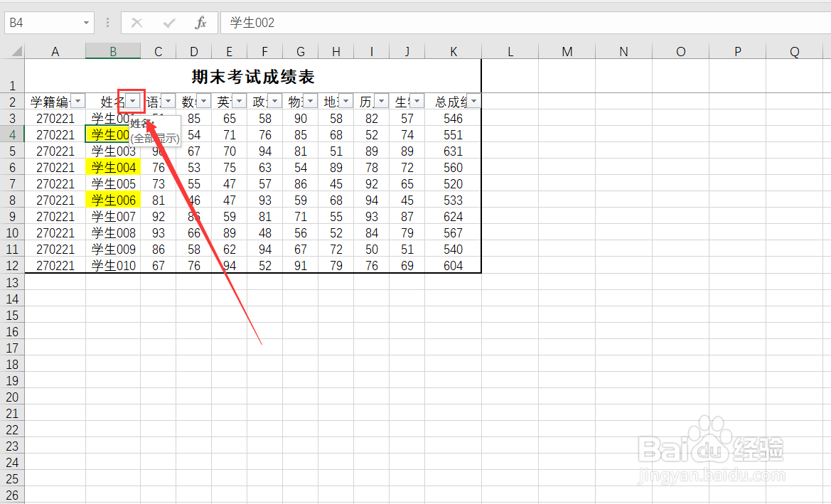Click the 期末考试成绩表 title cell

point(252,77)
